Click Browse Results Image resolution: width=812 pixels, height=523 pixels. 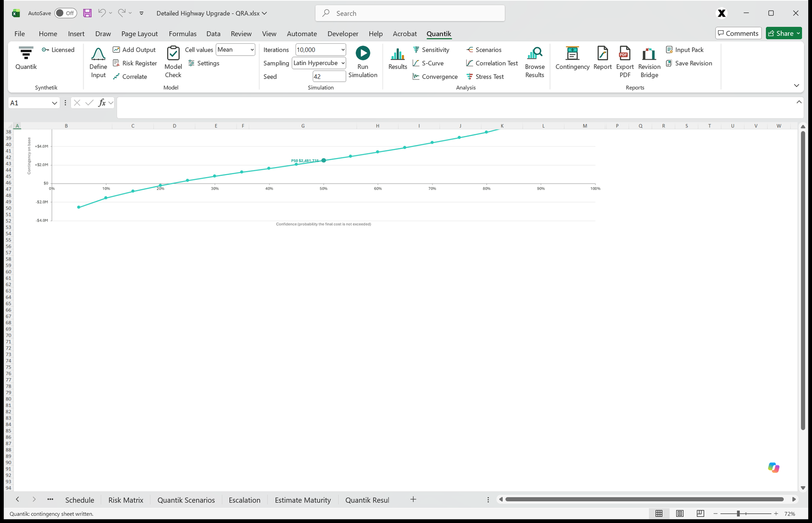click(x=535, y=62)
